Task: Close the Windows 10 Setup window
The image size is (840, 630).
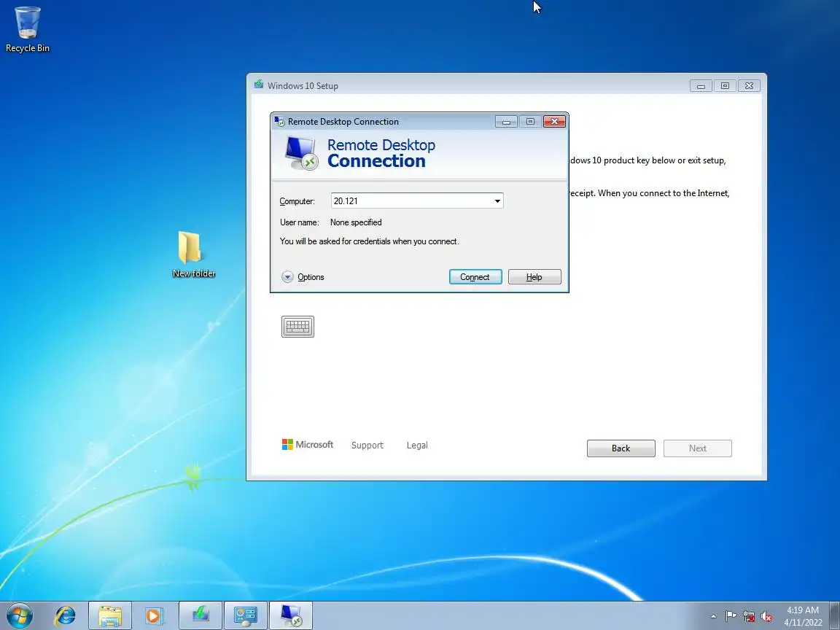Action: click(749, 86)
